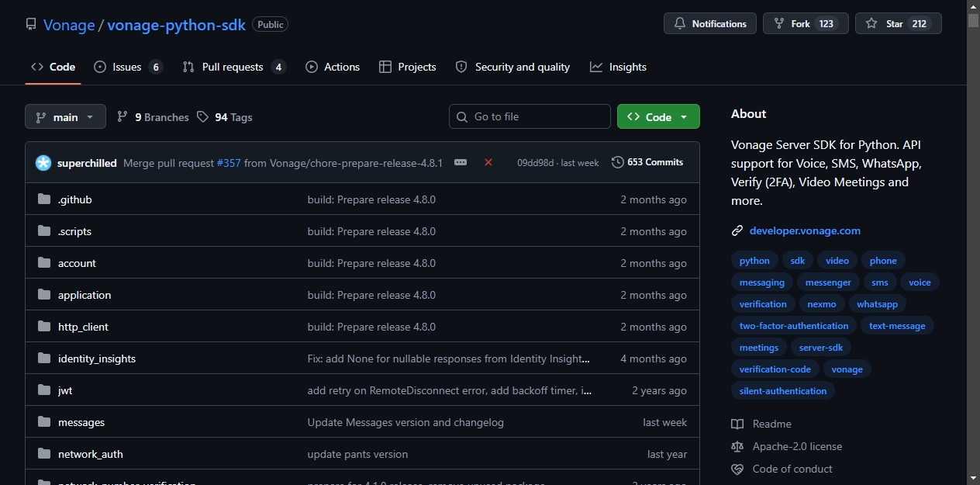Open the Vonage organization link
The height and width of the screenshot is (485, 980).
coord(69,25)
